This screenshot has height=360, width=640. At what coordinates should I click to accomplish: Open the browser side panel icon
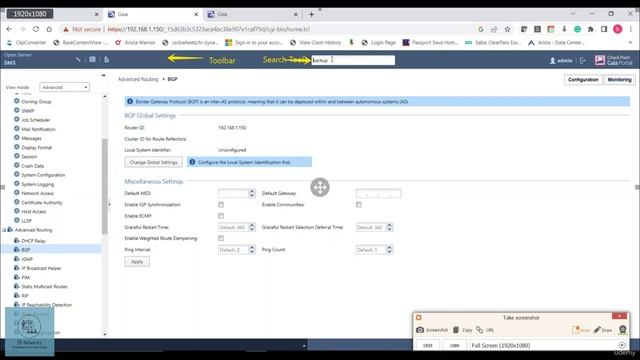[x=604, y=29]
